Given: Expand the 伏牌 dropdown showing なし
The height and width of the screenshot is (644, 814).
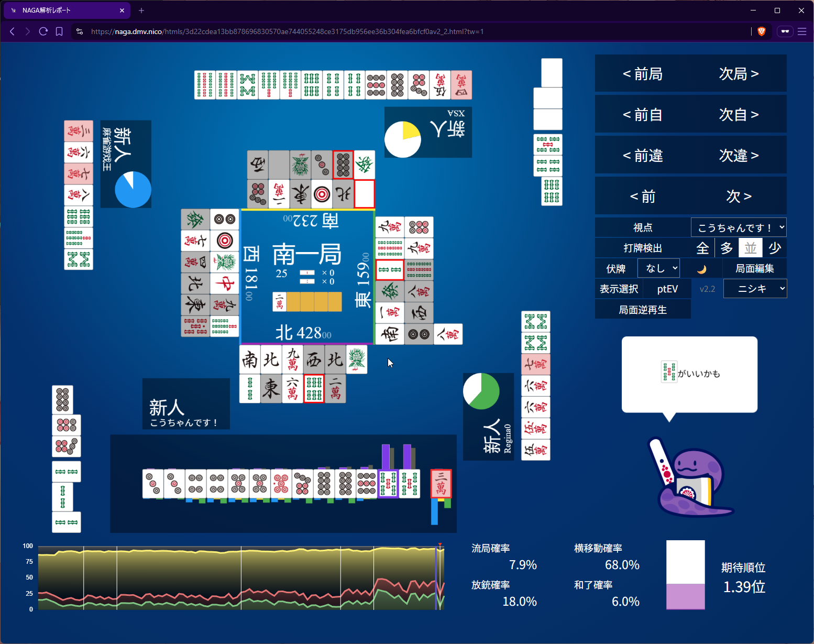Looking at the screenshot, I should point(658,268).
